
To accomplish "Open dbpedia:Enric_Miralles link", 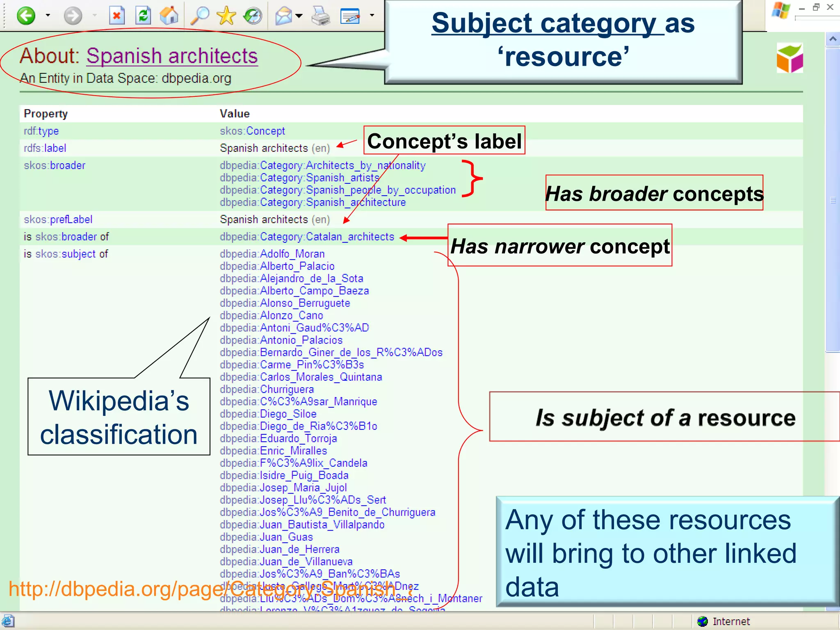I will pos(273,451).
